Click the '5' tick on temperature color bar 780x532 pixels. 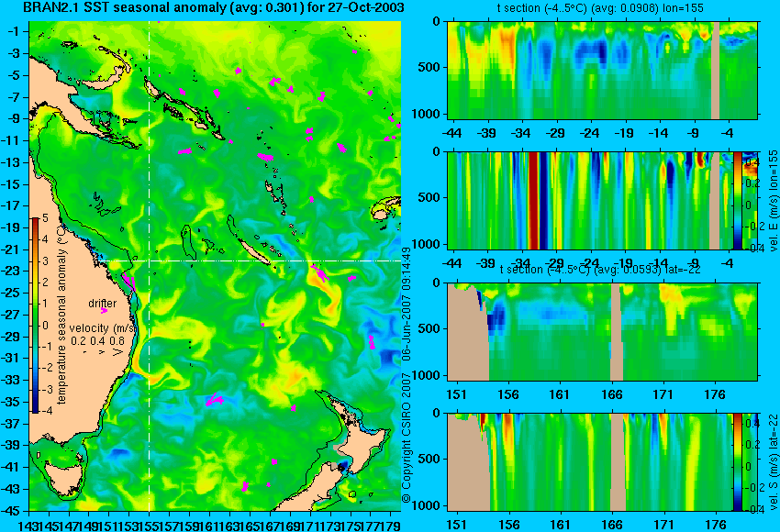coord(45,217)
